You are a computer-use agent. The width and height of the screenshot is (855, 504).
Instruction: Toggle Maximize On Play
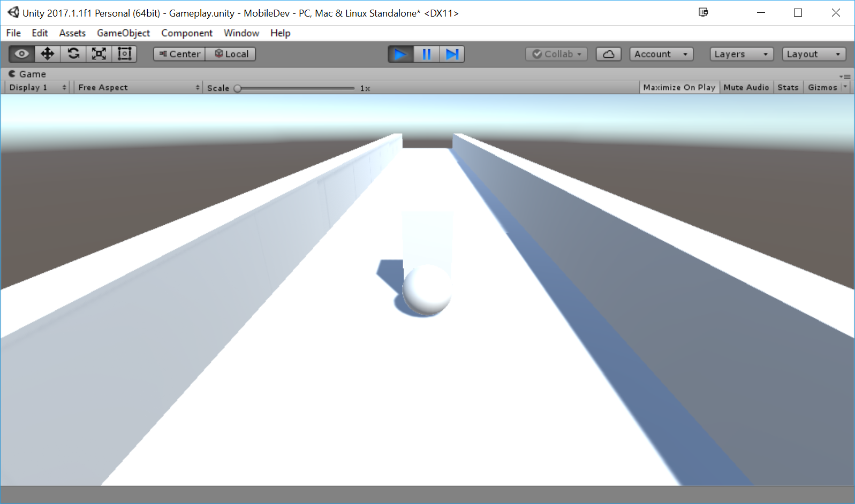pos(679,87)
